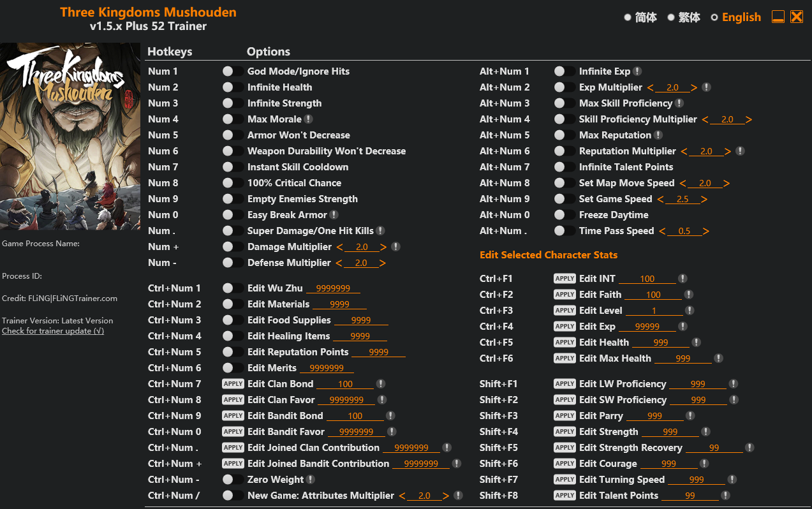Click the Edit Food Supplies value field
The image size is (812, 509).
[361, 320]
